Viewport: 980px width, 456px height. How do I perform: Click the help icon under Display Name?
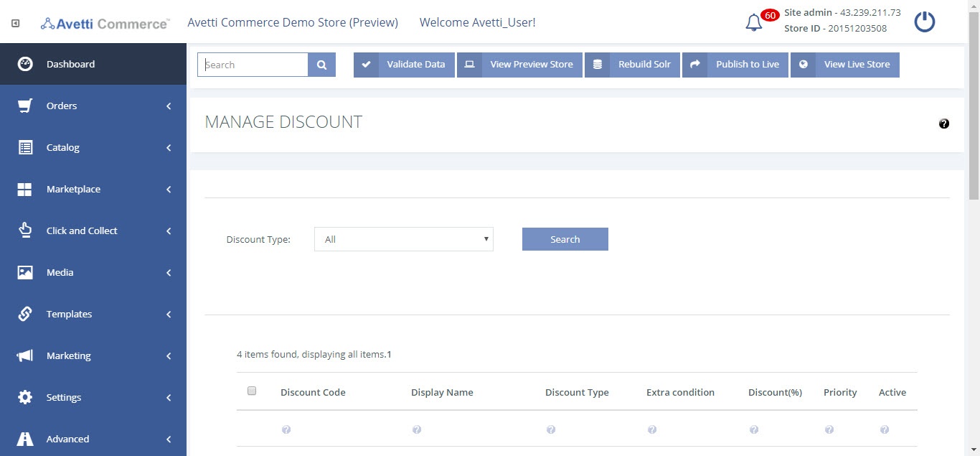click(x=417, y=429)
